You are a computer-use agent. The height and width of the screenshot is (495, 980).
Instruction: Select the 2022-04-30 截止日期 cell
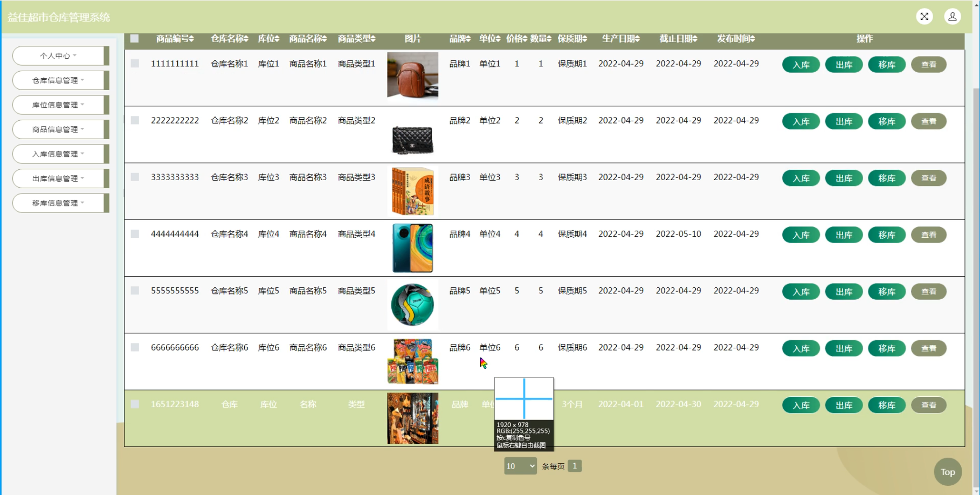click(x=679, y=404)
